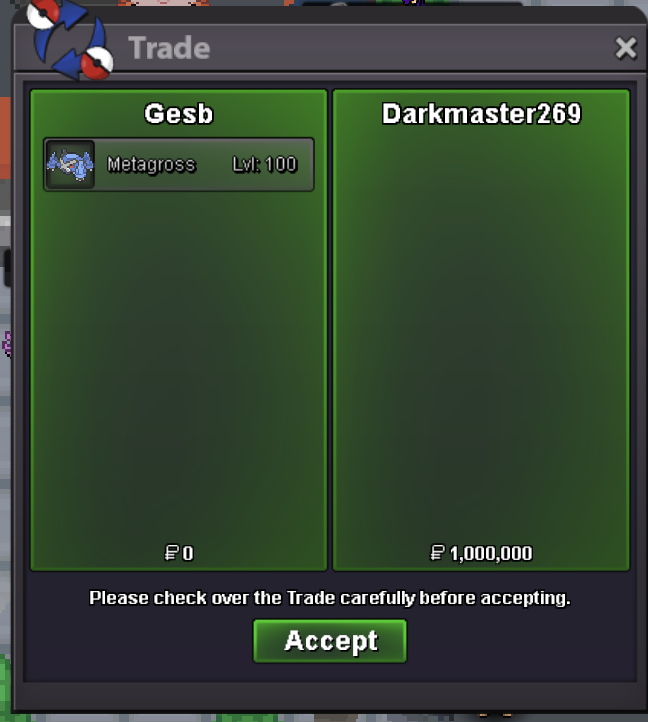Select the Metagross Lvl: 100 entry
The width and height of the screenshot is (648, 722).
click(x=179, y=164)
